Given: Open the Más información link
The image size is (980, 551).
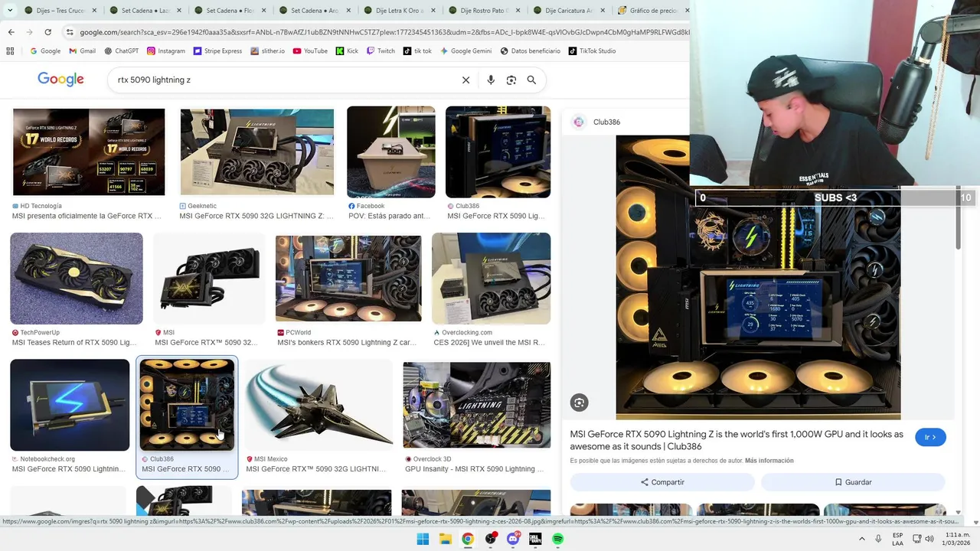Looking at the screenshot, I should click(769, 461).
